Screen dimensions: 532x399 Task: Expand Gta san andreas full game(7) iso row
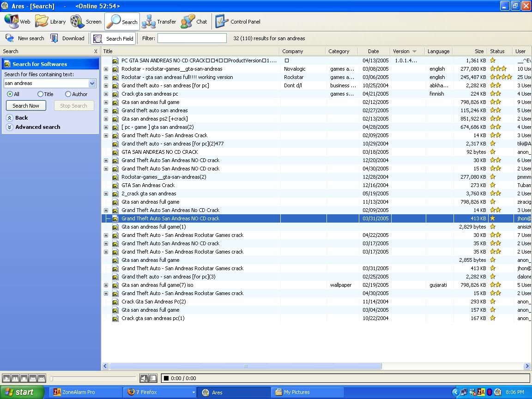[x=106, y=285]
